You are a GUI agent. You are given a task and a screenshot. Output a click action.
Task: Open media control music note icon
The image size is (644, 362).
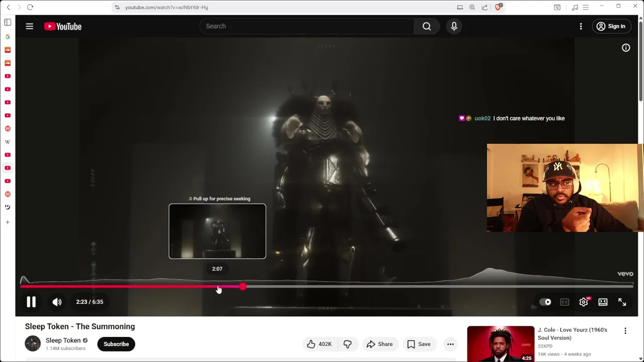pyautogui.click(x=575, y=7)
